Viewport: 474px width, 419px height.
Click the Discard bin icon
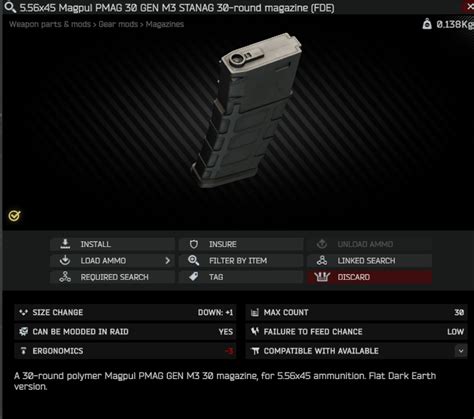point(322,277)
